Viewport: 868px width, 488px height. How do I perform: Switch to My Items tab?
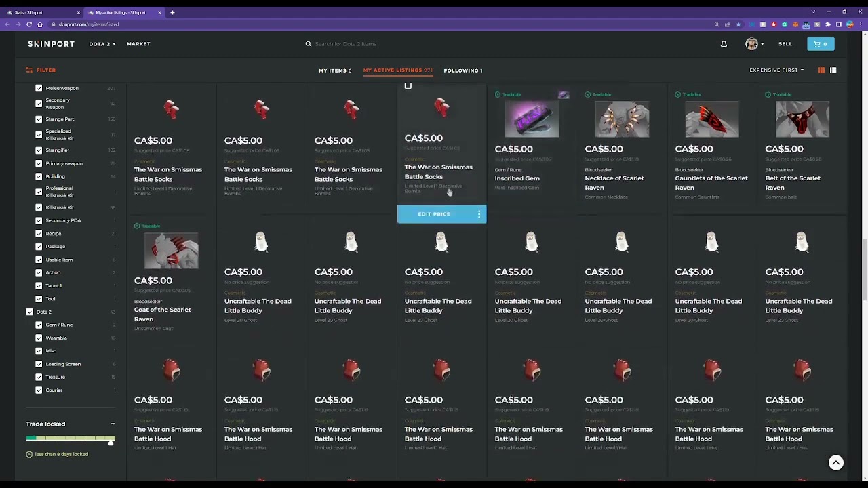point(335,70)
